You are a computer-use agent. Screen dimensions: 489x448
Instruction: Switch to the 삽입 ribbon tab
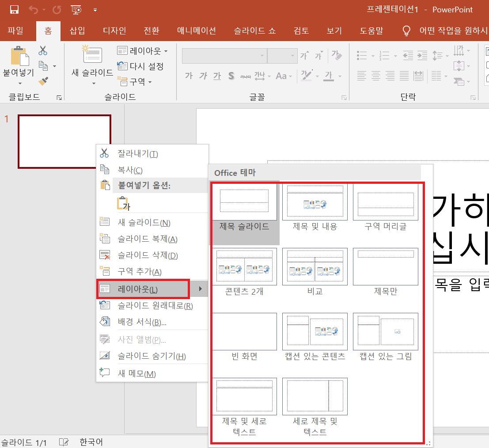tap(77, 30)
